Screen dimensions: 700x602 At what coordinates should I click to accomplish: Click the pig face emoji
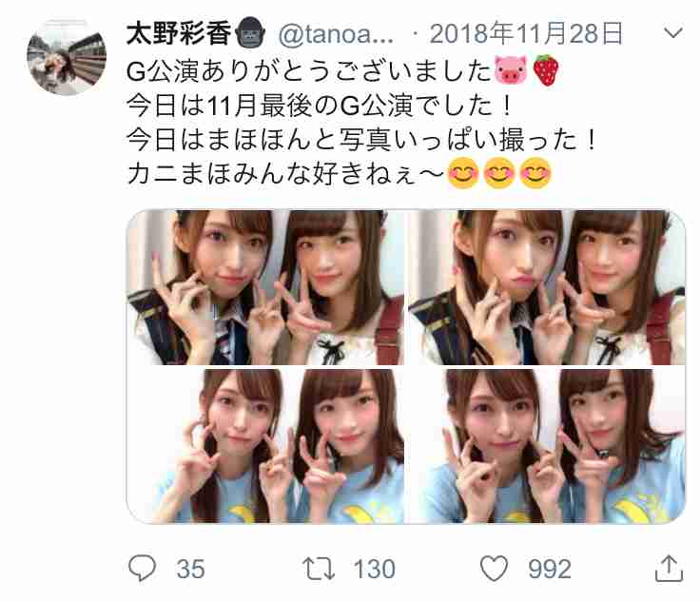pos(511,70)
